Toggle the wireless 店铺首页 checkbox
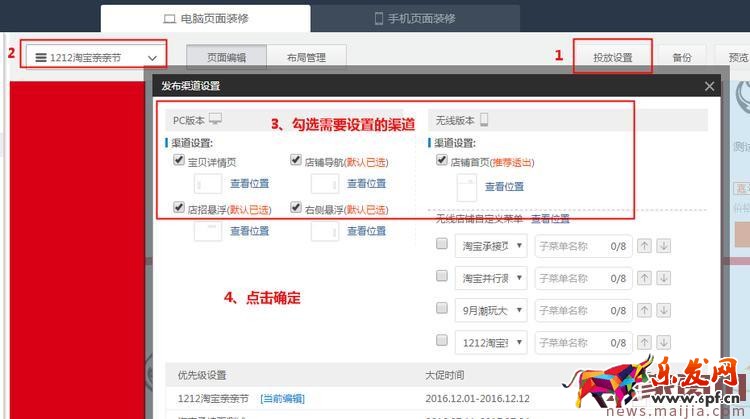750x419 pixels. (x=441, y=160)
